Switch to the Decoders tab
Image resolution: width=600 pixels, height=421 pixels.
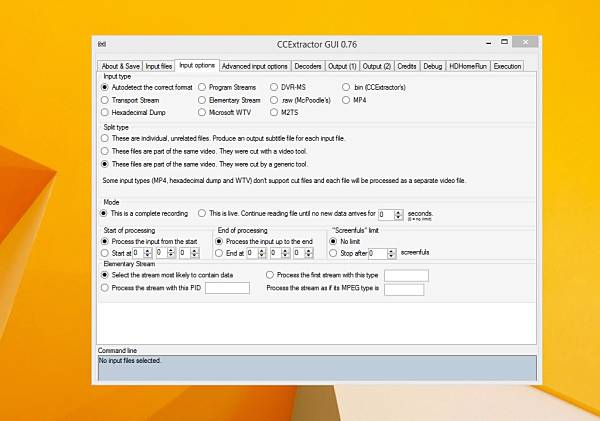pyautogui.click(x=308, y=66)
